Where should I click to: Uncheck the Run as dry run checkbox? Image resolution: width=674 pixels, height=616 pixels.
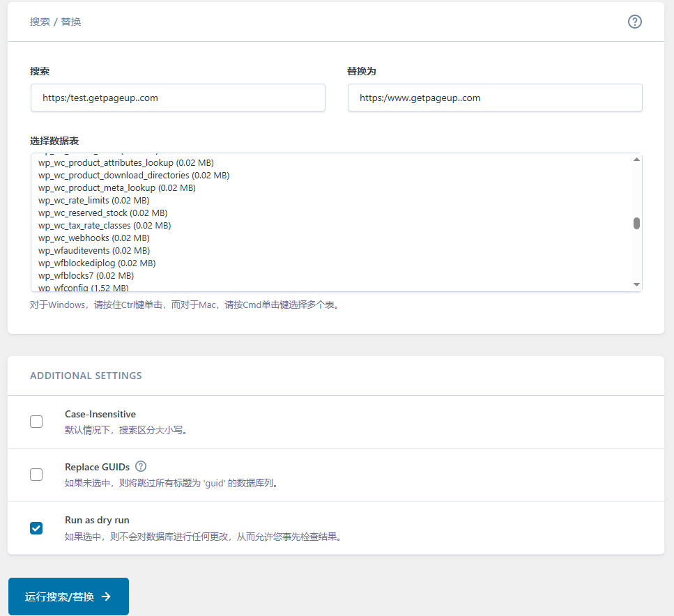(36, 528)
